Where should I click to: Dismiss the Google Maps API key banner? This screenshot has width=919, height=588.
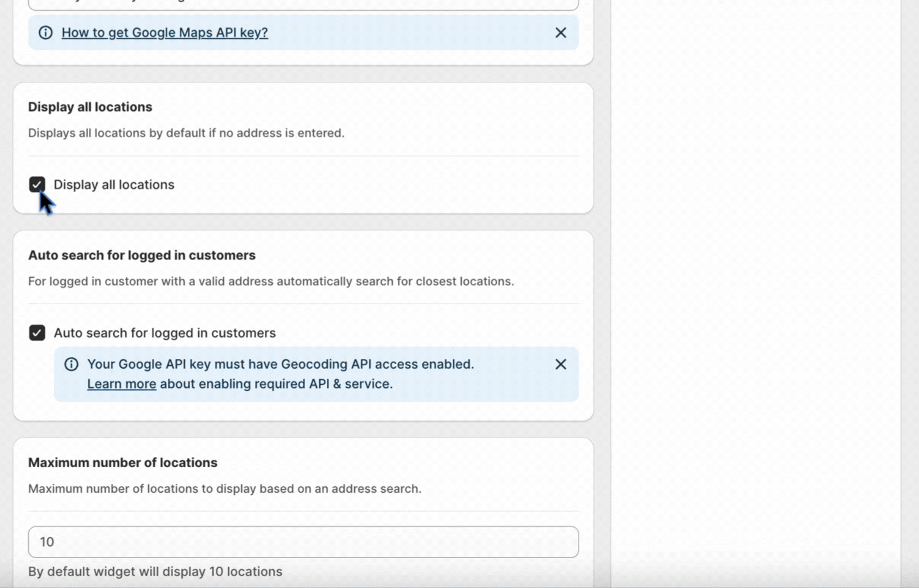(x=561, y=33)
